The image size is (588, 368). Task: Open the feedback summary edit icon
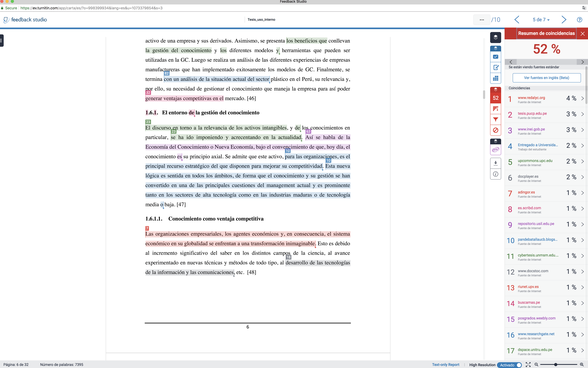click(x=495, y=67)
